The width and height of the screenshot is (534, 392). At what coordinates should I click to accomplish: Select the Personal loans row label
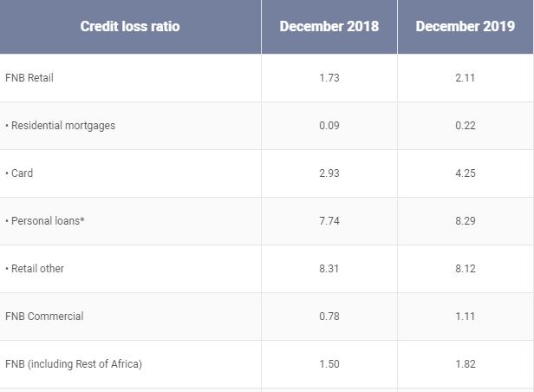(47, 221)
